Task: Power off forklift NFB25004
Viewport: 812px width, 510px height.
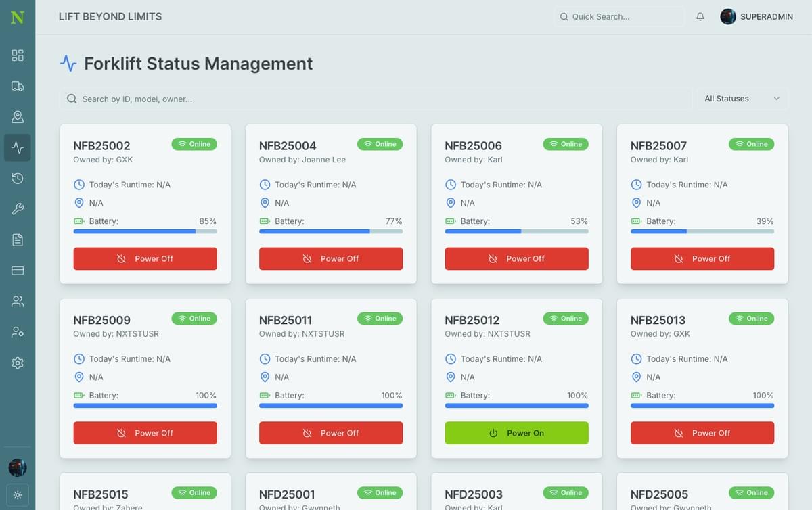Action: click(x=331, y=258)
